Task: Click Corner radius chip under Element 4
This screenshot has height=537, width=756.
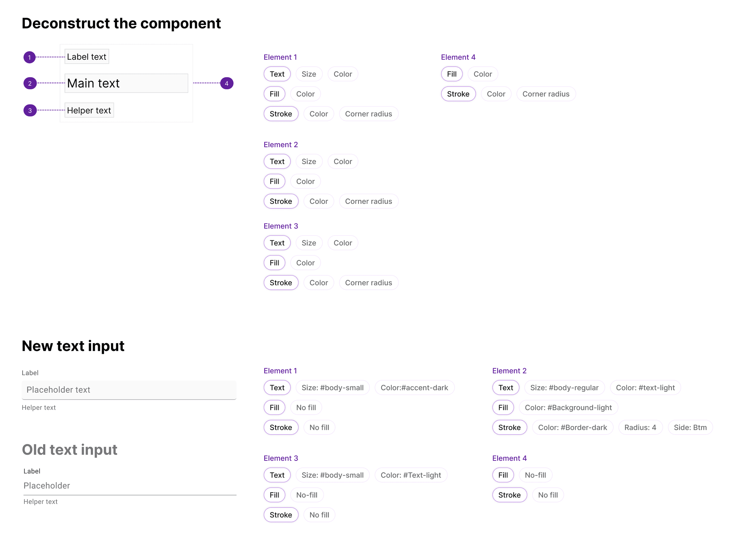Action: coord(546,94)
